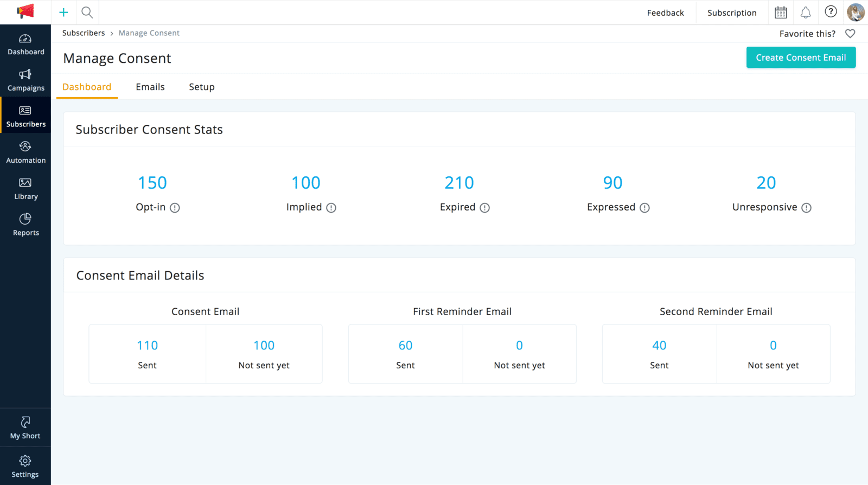Screen dimensions: 868x485
Task: Click the 20 Unresponsive count
Action: click(x=767, y=183)
